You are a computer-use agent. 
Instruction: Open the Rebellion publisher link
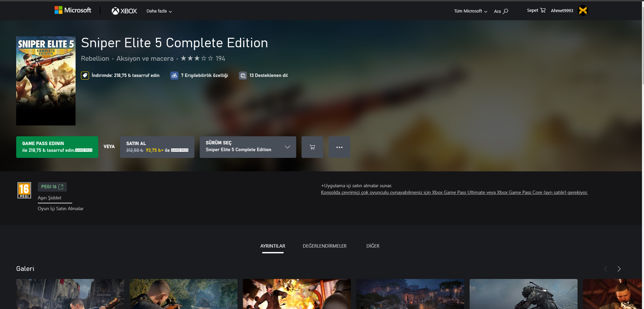coord(95,58)
